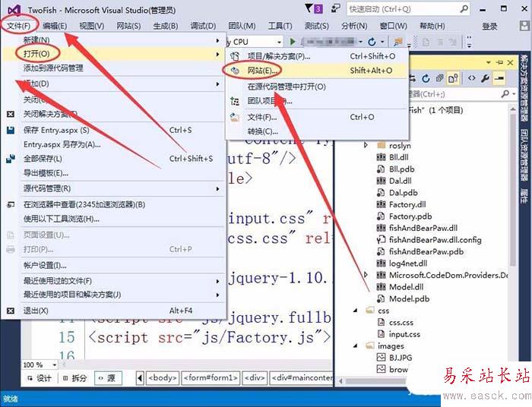Open the 窗口(W) menu
Screen dimensions: 532x407
[x=394, y=26]
